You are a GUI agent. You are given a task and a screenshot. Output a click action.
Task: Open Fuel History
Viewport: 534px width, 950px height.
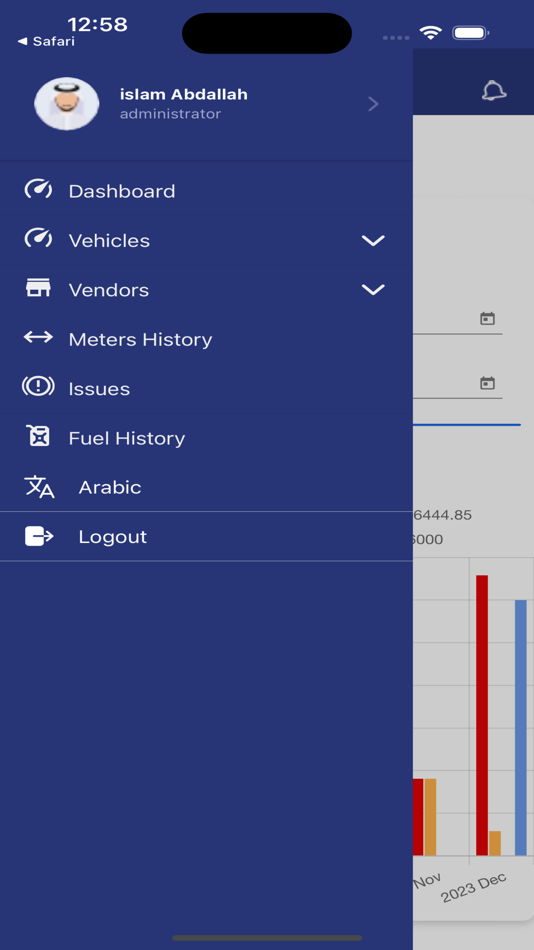click(x=206, y=438)
